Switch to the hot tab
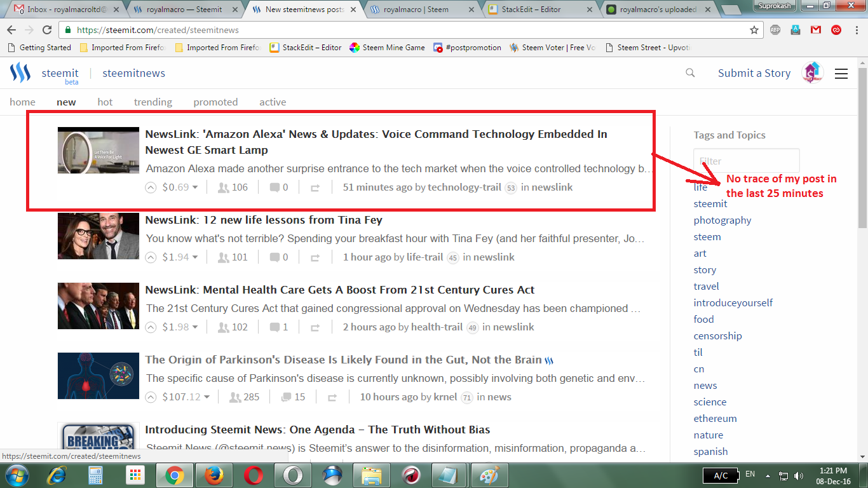Image resolution: width=868 pixels, height=488 pixels. pyautogui.click(x=105, y=102)
